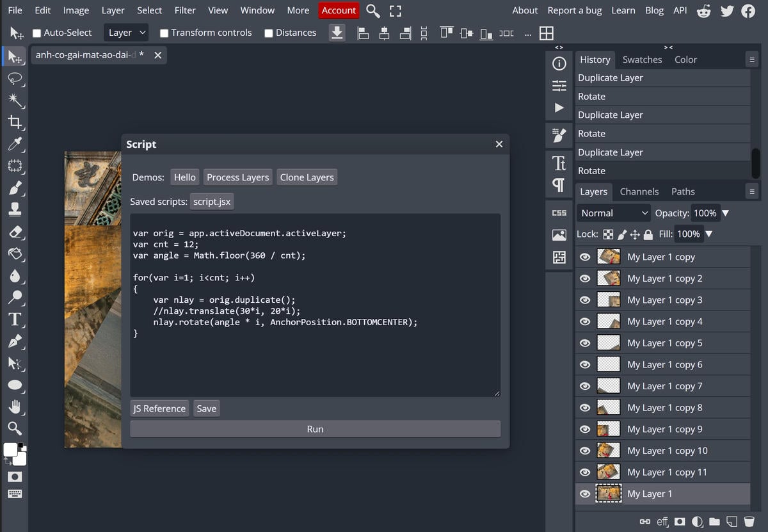Open the Layers panel options menu
Viewport: 768px width, 532px height.
(x=752, y=191)
